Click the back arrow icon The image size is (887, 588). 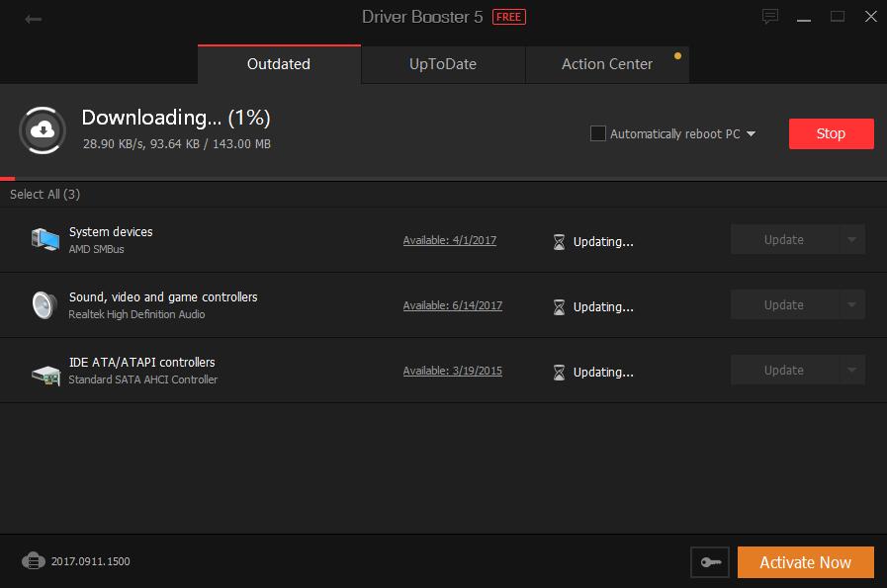coord(34,19)
